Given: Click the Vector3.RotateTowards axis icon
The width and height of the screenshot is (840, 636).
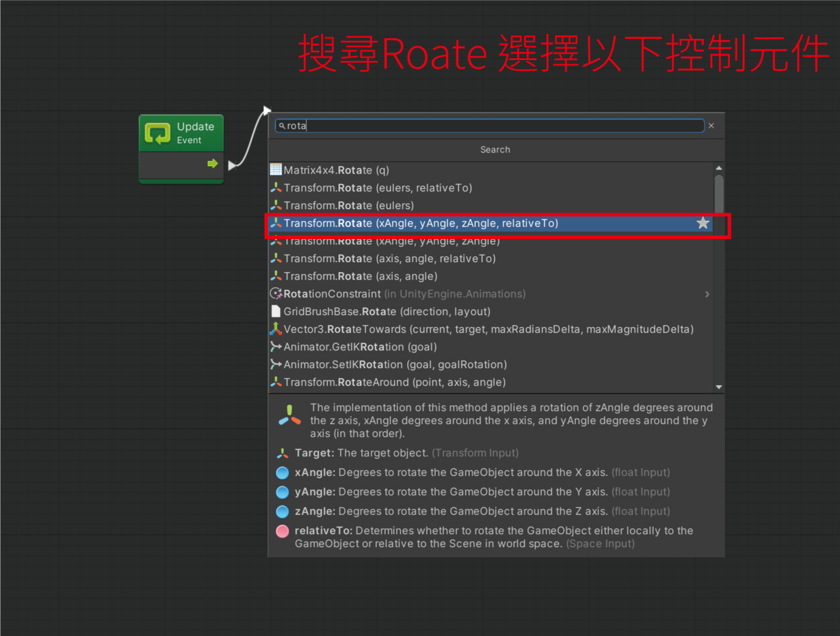Looking at the screenshot, I should click(276, 329).
